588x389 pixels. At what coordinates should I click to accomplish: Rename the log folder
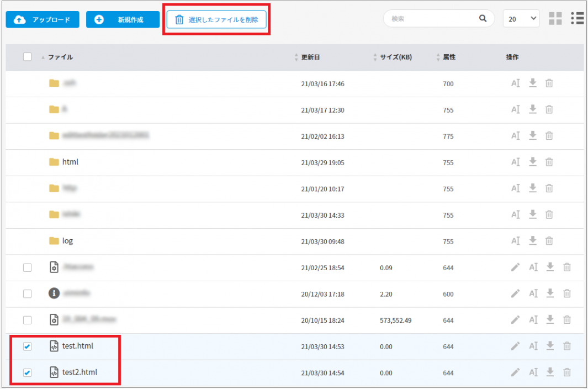515,241
